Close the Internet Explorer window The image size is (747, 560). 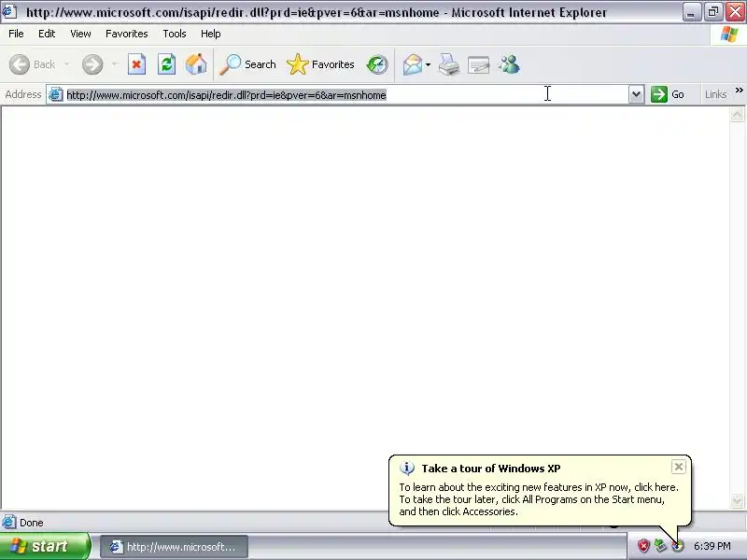click(736, 12)
